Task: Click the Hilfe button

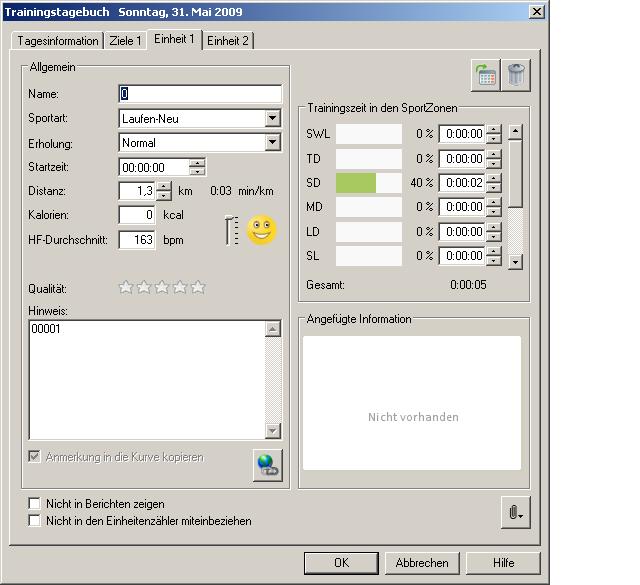Action: coord(503,562)
